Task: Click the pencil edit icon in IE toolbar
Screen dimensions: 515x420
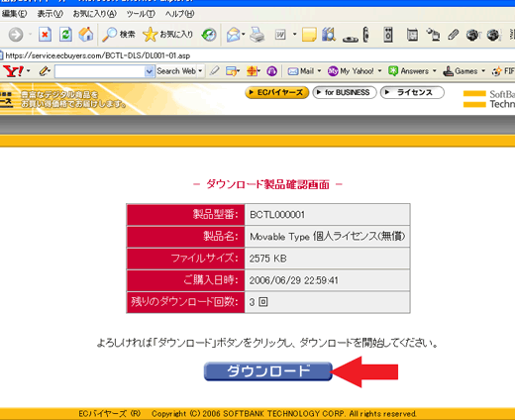Action: click(454, 35)
